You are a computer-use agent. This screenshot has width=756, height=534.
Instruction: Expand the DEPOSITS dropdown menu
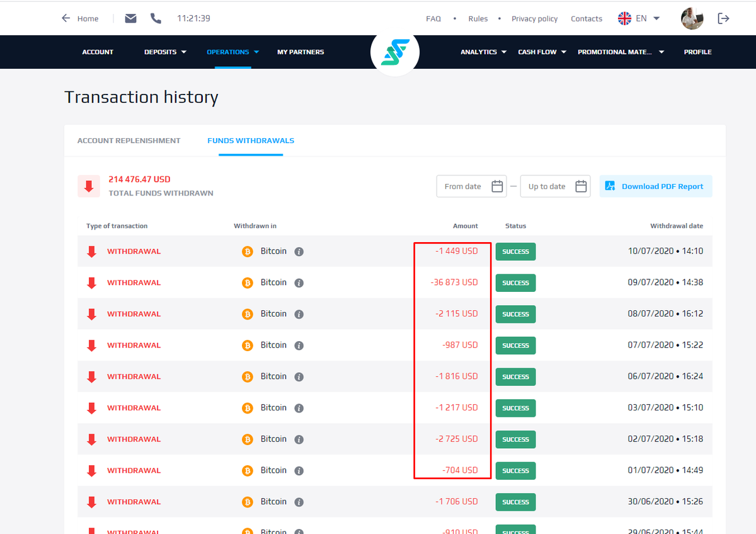point(165,52)
